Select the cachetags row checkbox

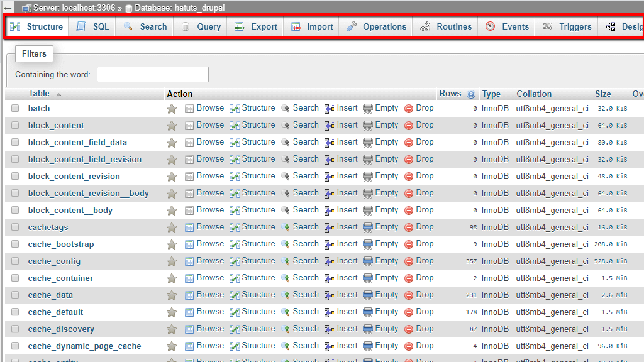tap(16, 226)
